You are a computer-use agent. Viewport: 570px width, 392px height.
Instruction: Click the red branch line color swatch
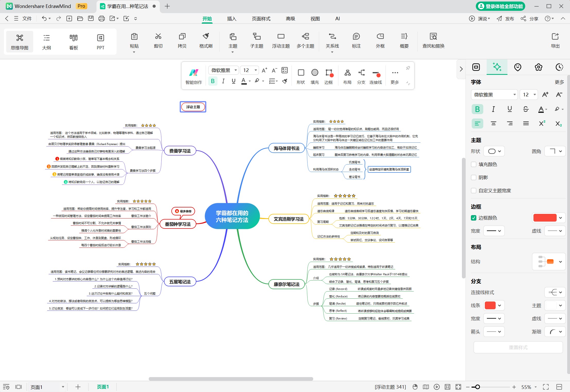click(x=490, y=305)
